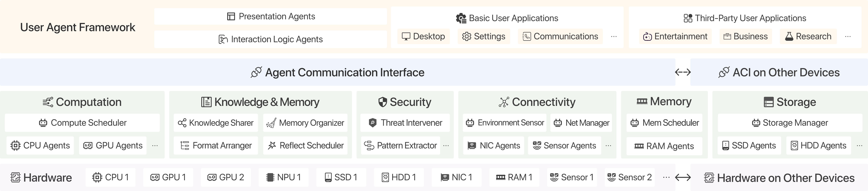
Task: Click the Threat Intervener block
Action: (x=405, y=123)
